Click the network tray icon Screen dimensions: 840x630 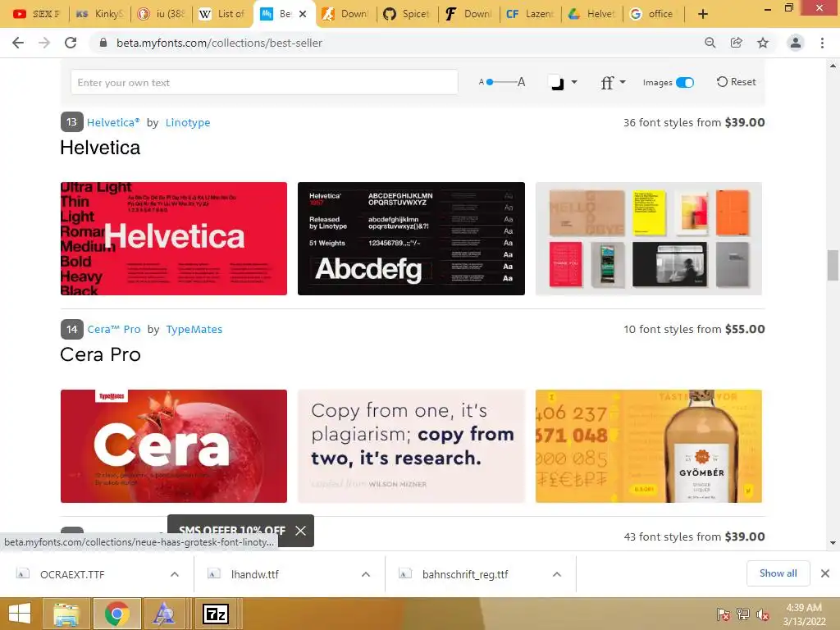(x=743, y=614)
